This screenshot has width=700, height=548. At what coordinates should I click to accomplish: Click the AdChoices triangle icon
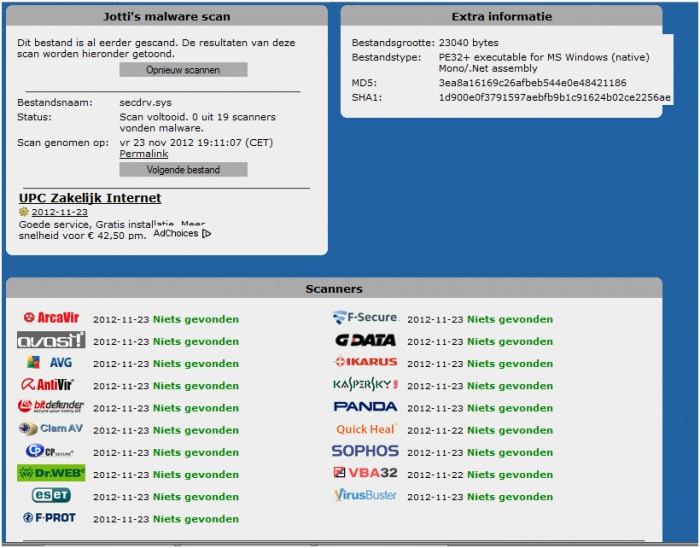206,233
